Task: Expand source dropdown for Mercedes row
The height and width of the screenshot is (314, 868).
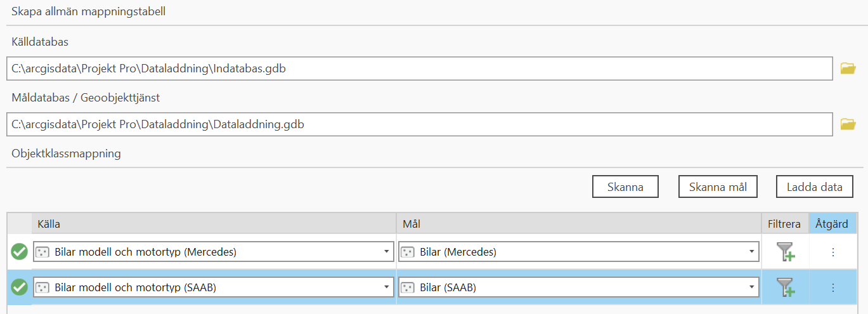Action: click(387, 252)
